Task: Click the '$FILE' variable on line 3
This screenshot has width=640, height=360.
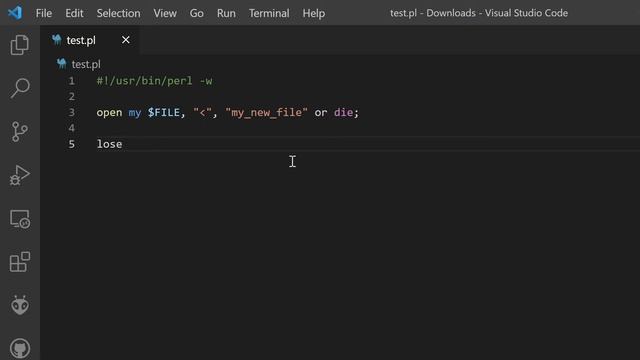Action: point(164,112)
